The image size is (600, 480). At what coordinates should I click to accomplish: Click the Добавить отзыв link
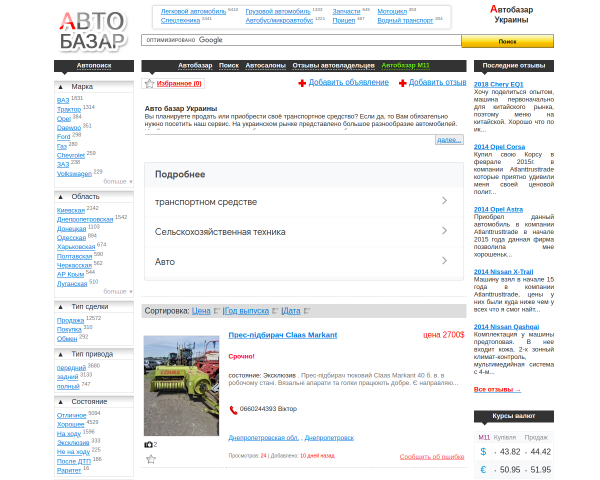(x=437, y=82)
